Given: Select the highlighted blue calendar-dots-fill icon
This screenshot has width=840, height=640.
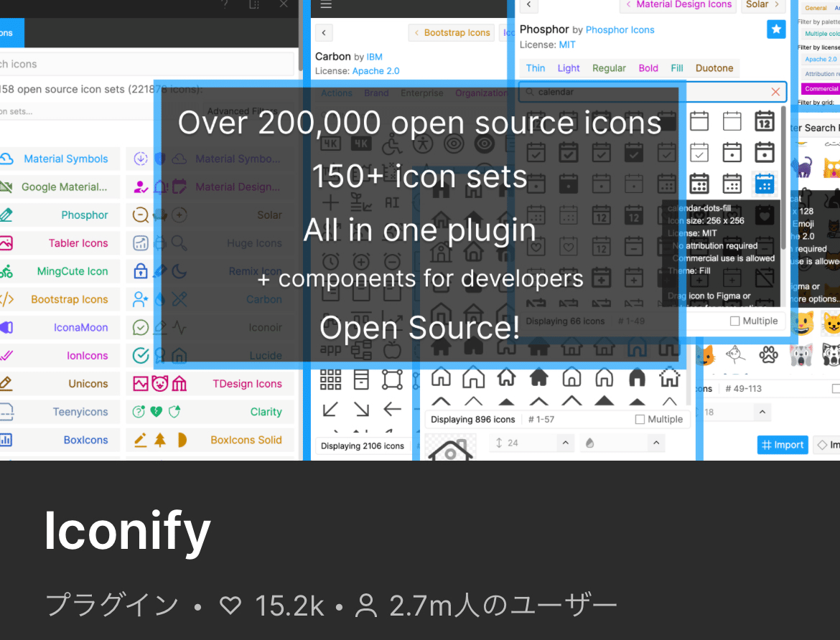Looking at the screenshot, I should point(765,184).
